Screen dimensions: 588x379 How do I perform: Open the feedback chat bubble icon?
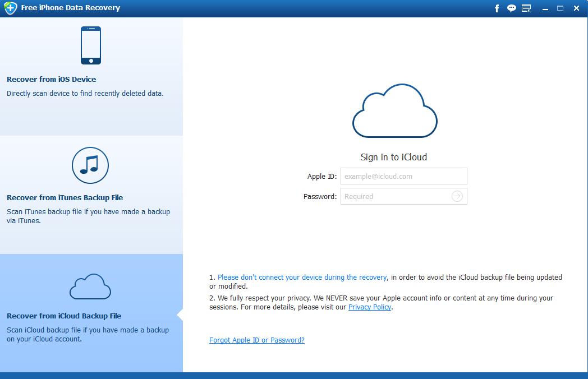pyautogui.click(x=511, y=8)
